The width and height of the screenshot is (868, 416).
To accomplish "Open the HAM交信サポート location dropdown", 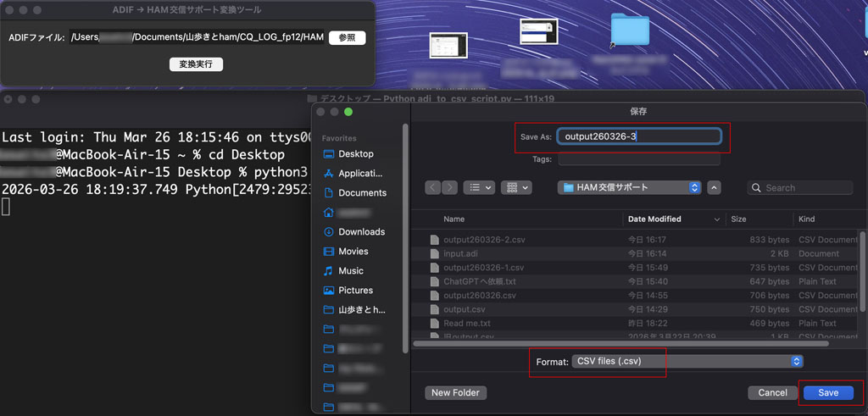I will [x=630, y=187].
